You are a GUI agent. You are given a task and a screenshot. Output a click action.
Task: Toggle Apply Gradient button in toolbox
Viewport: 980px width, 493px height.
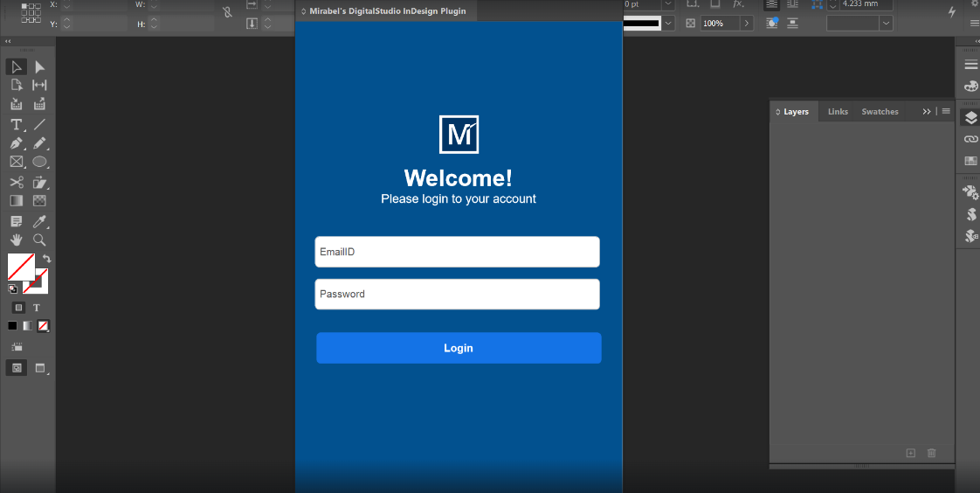(x=27, y=326)
